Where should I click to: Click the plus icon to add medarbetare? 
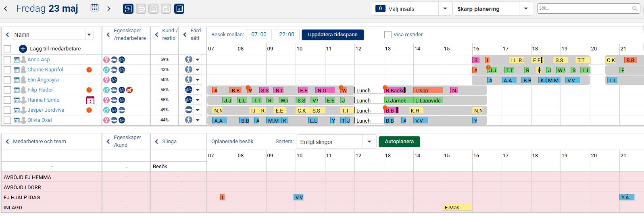click(x=23, y=49)
